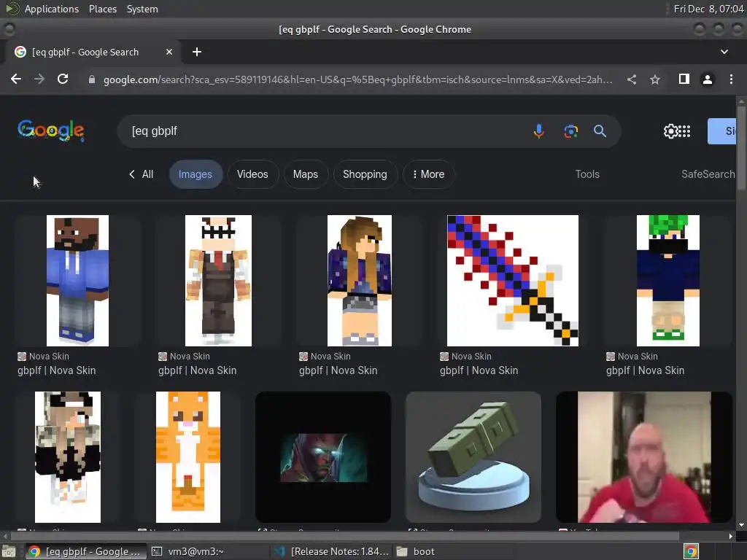Open the green ammo crate image

coord(473,456)
